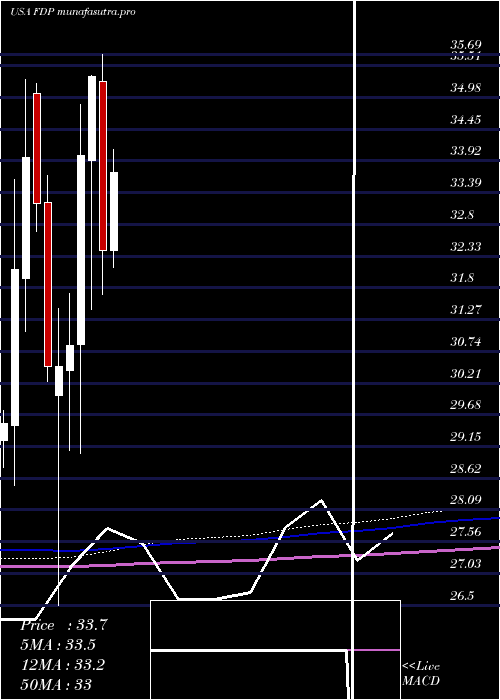Viewport: 500px width, 700px height.
Task: Click the 29.15 price level
Action: (x=466, y=436)
